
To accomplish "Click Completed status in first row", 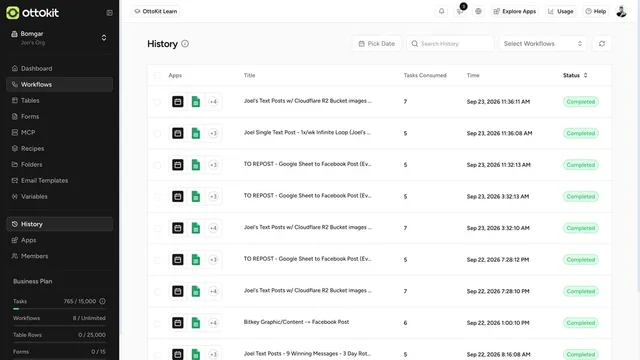I will point(581,102).
